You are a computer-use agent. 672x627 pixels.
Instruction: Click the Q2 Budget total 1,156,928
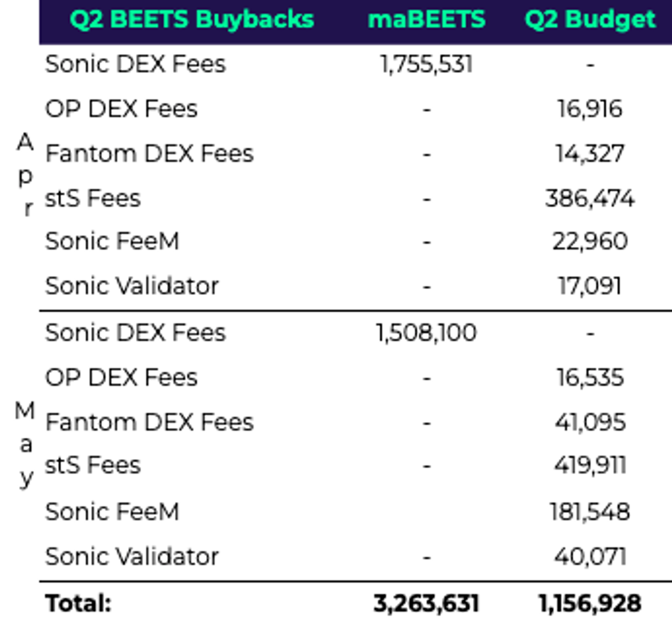click(590, 603)
